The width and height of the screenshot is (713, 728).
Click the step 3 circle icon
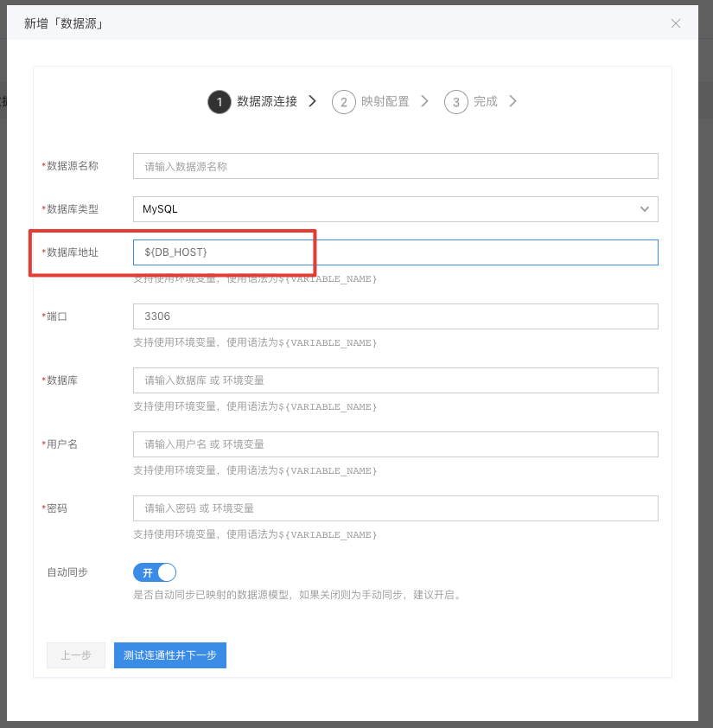455,102
